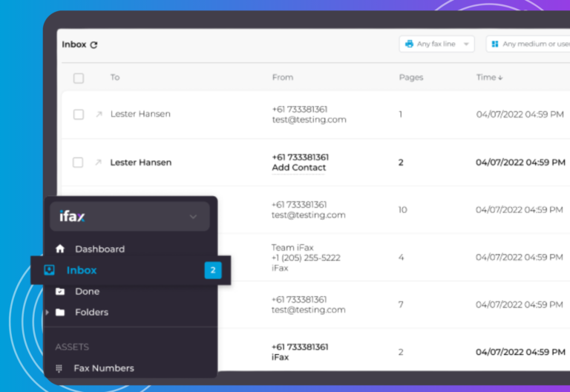Image resolution: width=570 pixels, height=392 pixels.
Task: Click the Inbox page title
Action: (x=73, y=45)
